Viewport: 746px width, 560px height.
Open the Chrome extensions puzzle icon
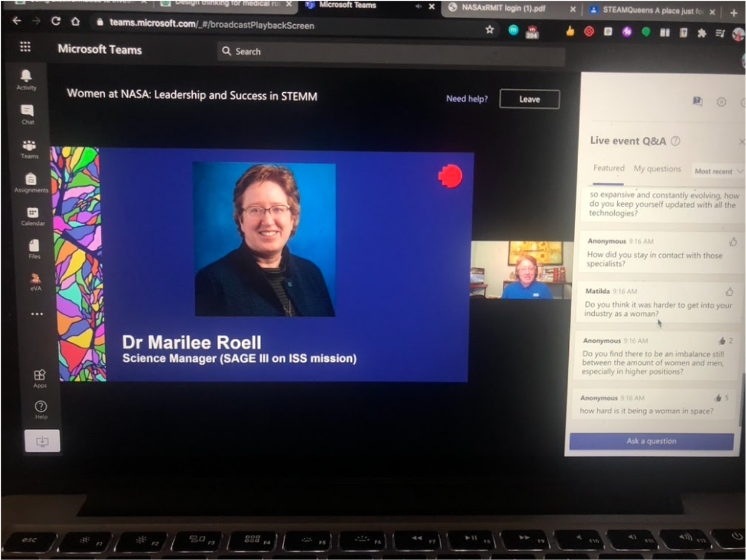(x=702, y=32)
